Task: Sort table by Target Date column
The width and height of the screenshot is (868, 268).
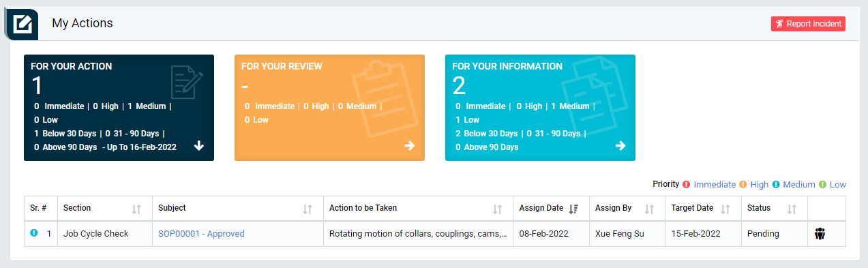Action: [725, 209]
